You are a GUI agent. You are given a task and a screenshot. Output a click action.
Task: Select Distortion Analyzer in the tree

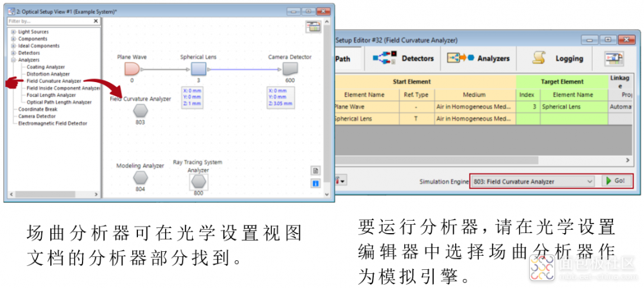tap(48, 74)
